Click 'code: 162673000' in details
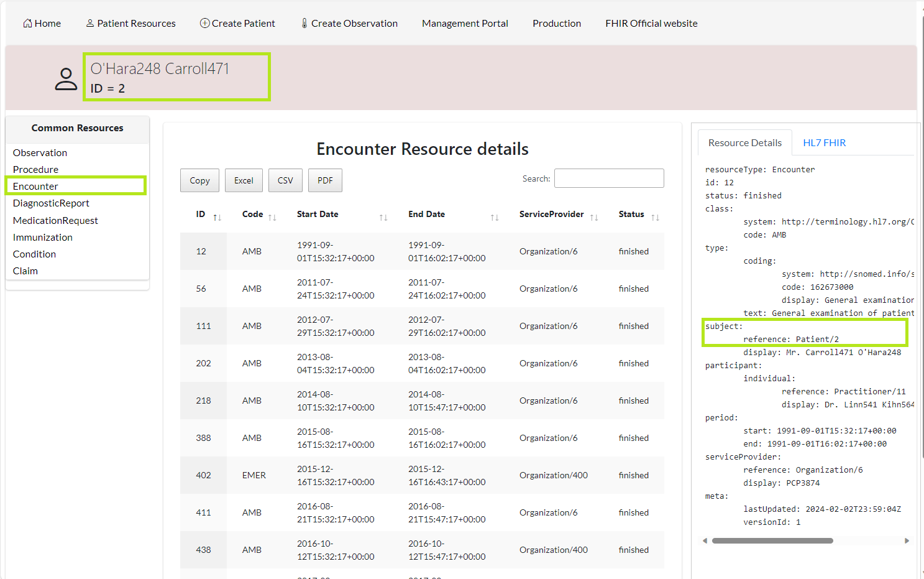Image resolution: width=924 pixels, height=579 pixels. (818, 287)
